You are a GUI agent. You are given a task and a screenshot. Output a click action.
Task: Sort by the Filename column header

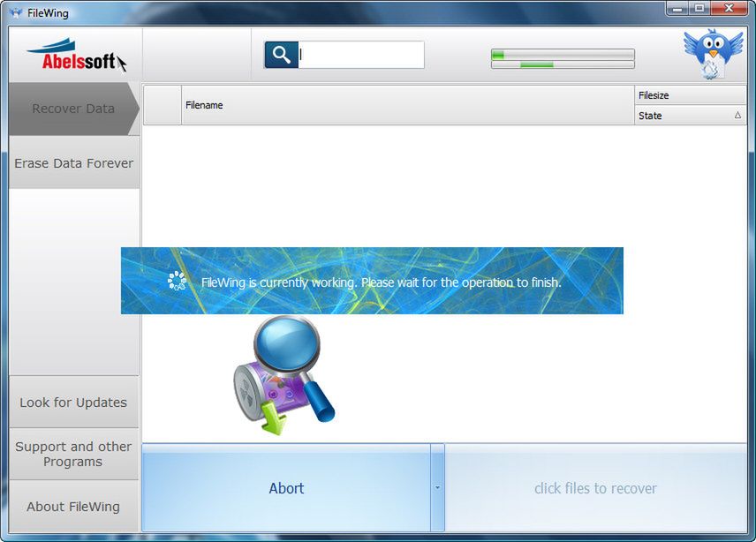click(x=408, y=105)
